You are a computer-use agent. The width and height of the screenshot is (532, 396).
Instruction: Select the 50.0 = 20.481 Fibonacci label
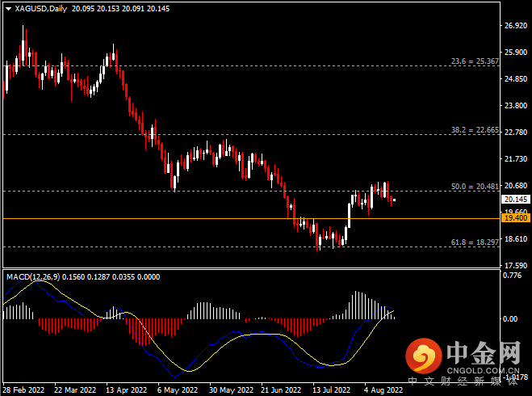475,186
